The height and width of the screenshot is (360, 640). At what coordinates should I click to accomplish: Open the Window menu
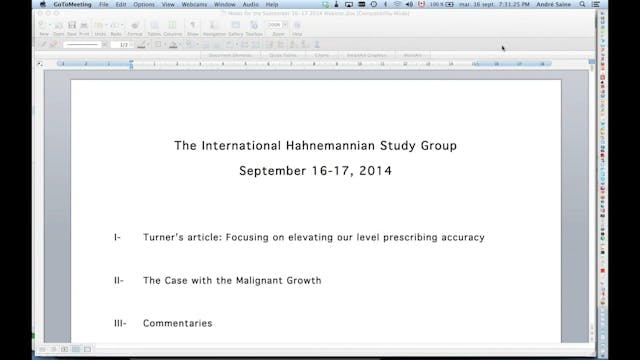pyautogui.click(x=224, y=4)
